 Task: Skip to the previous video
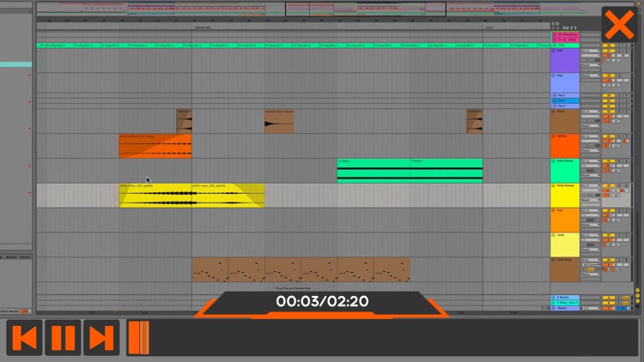[x=24, y=337]
